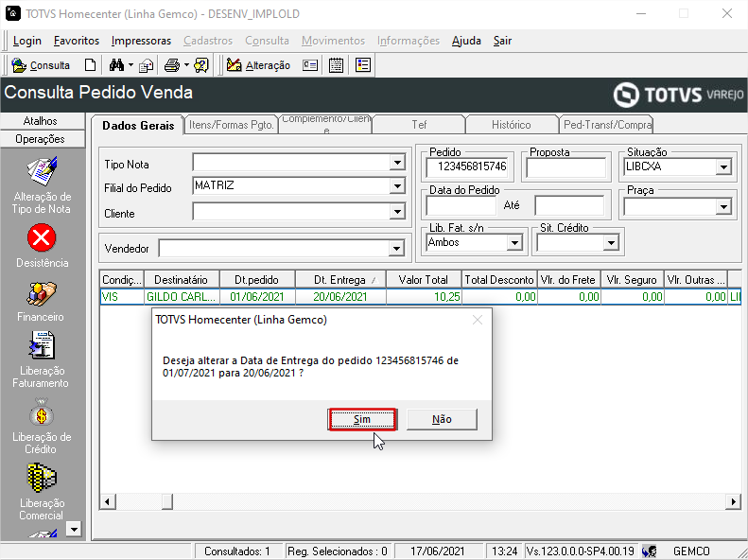Click the properties page icon after the binoculars
This screenshot has width=748, height=560.
[146, 65]
